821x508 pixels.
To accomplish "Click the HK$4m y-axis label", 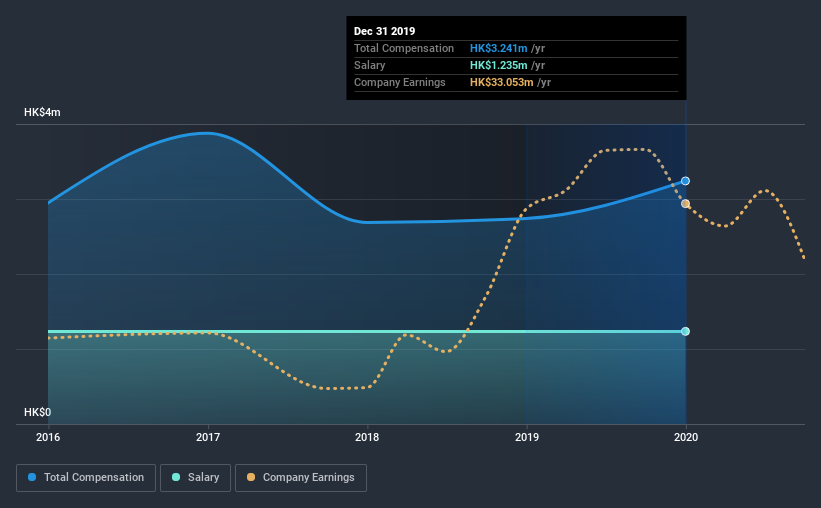I will click(x=42, y=113).
